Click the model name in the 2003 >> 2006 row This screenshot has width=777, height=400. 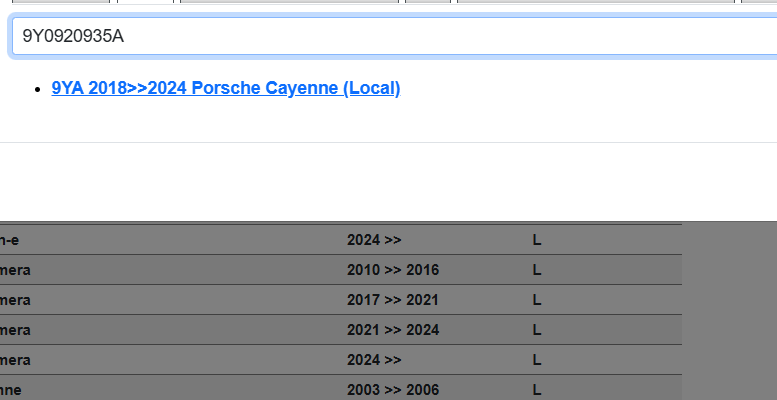(x=10, y=390)
